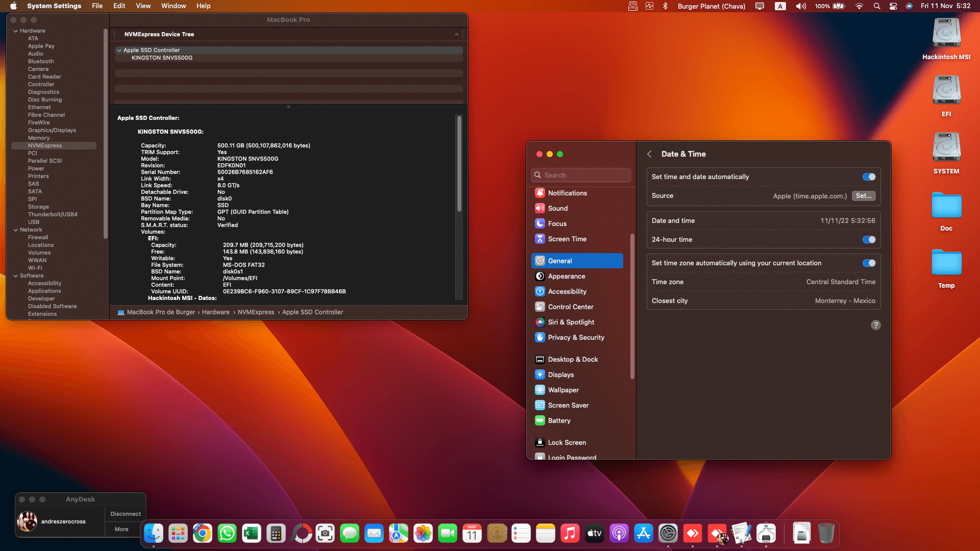Collapse Software section in System Information
This screenshot has height=551, width=980.
pyautogui.click(x=16, y=276)
